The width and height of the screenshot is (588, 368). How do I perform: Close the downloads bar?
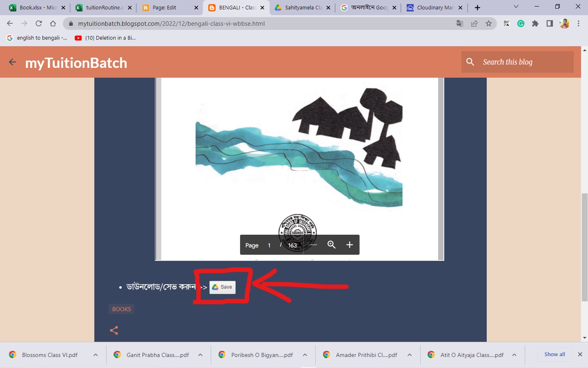point(580,355)
